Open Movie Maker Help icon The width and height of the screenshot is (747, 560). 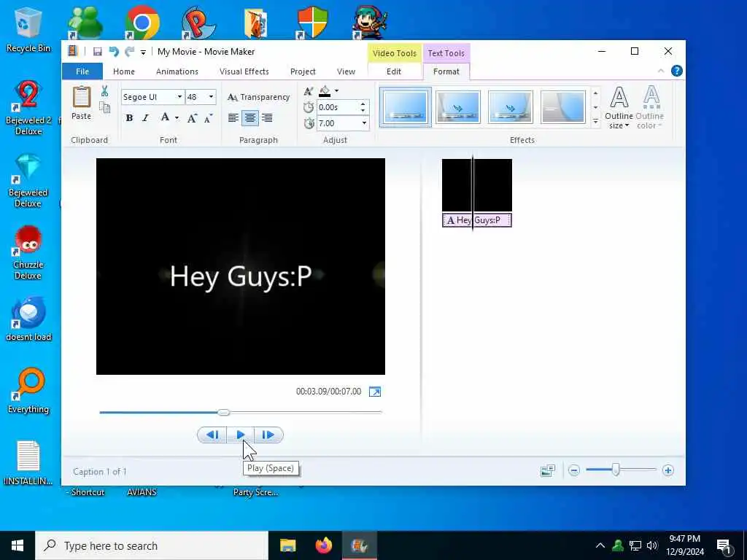pos(676,71)
